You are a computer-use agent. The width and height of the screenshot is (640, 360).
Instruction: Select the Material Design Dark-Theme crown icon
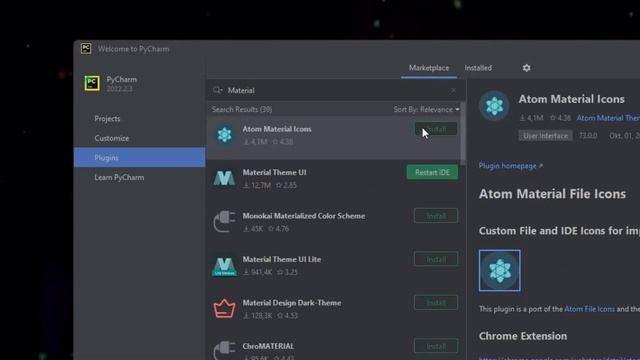pos(224,309)
